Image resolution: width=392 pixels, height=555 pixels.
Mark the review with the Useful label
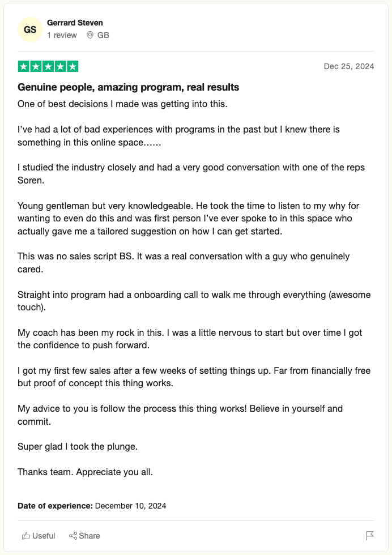44,536
